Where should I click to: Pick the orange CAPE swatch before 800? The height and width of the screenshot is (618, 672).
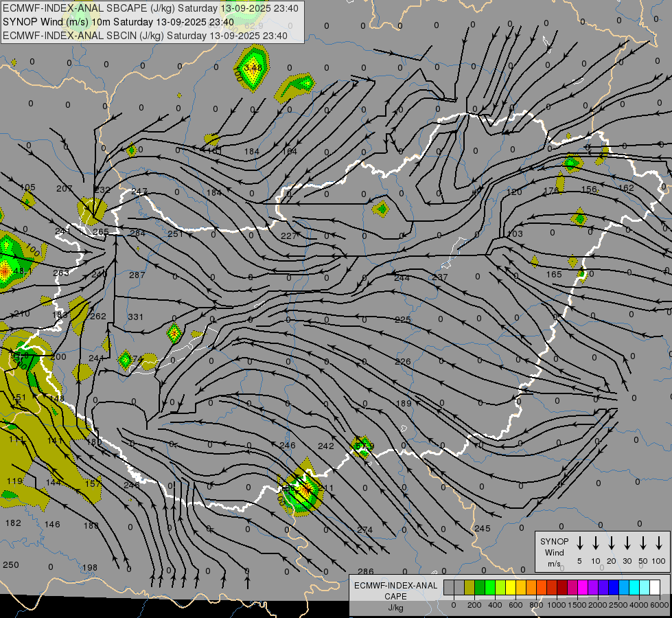pyautogui.click(x=531, y=587)
